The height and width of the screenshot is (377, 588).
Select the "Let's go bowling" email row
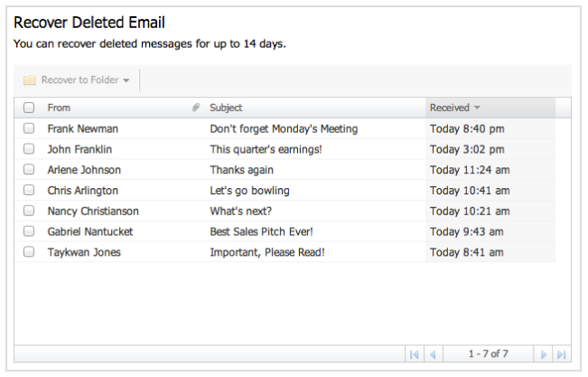(x=293, y=191)
